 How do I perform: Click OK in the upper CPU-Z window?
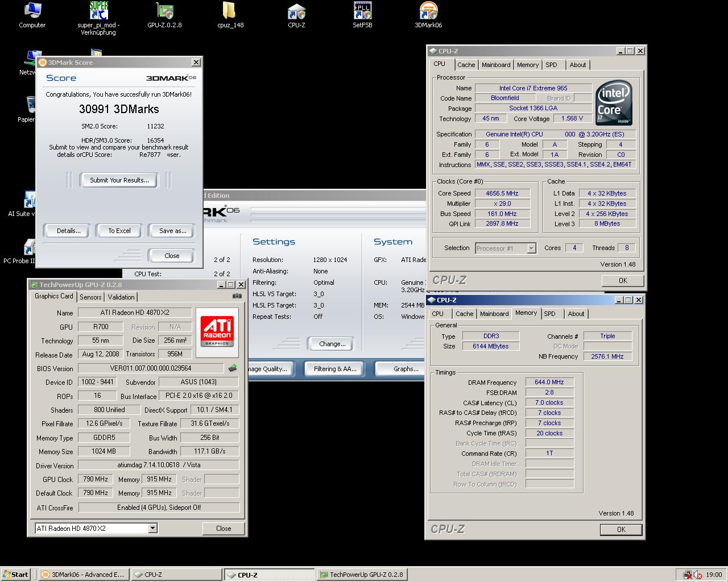623,281
